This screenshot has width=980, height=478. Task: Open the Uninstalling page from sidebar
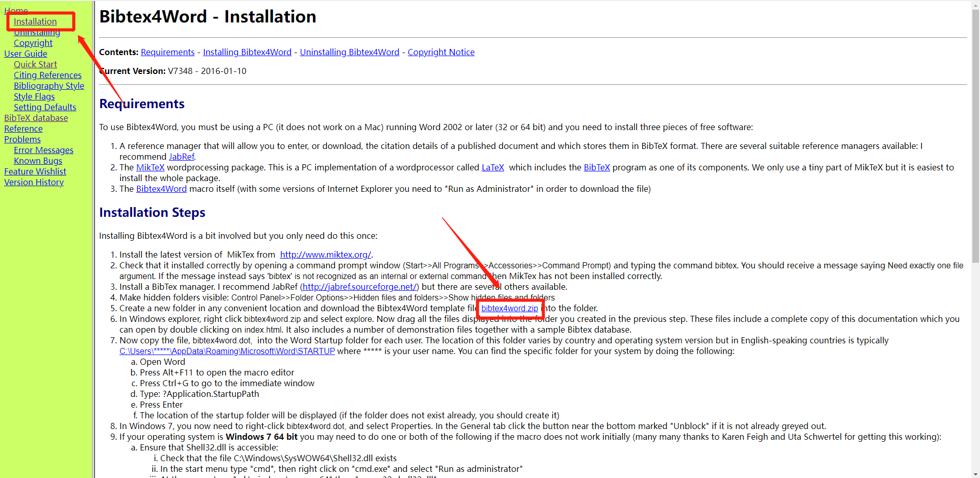pos(37,32)
